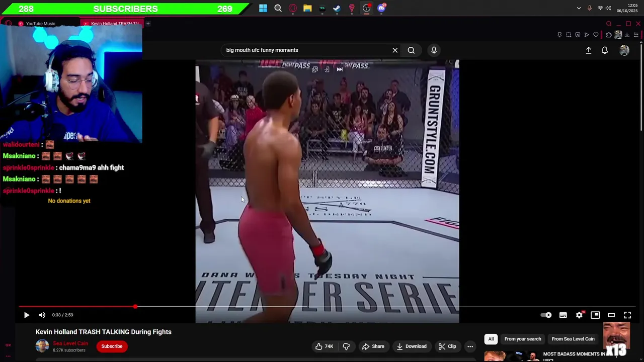Open File Explorer from taskbar
Screen dimensions: 644x362
(x=307, y=8)
